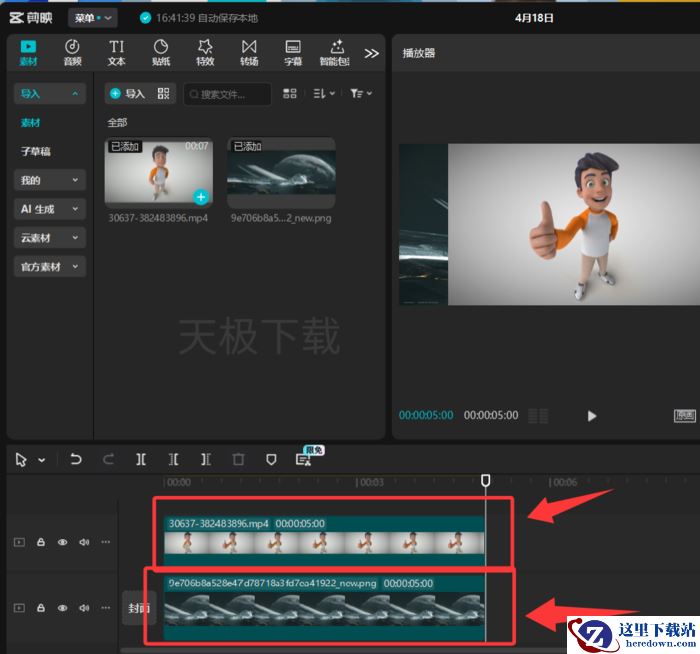Click the current timecode 00:00:05:00

(426, 415)
